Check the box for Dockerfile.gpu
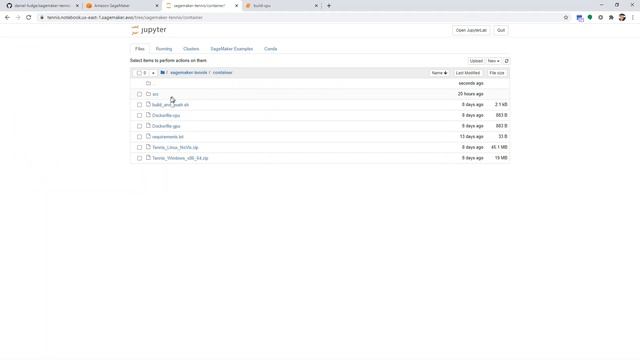The width and height of the screenshot is (640, 360). [140, 126]
